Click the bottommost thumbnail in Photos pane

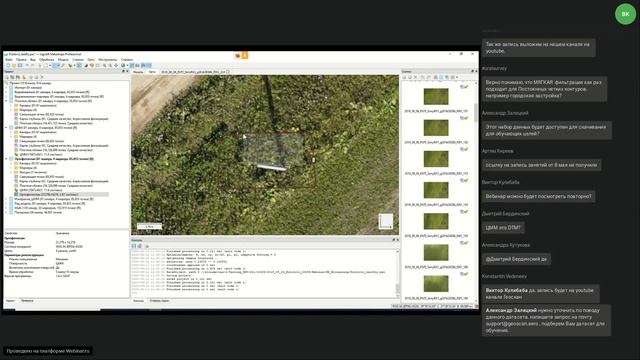point(436,284)
